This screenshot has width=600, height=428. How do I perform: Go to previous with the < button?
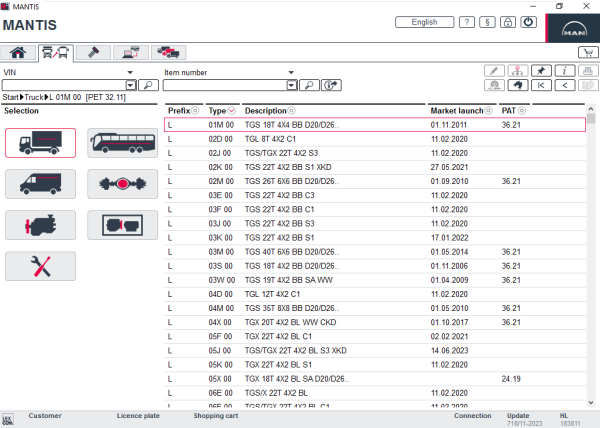[564, 85]
